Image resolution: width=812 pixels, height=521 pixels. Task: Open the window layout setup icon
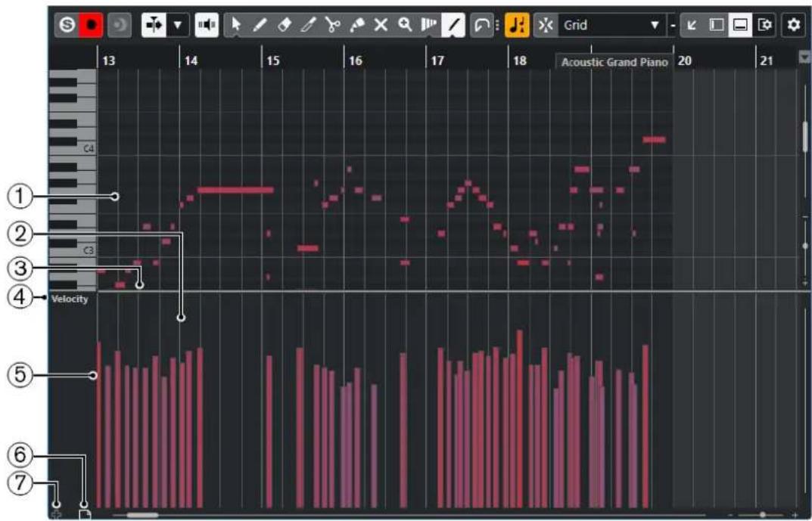[x=765, y=25]
